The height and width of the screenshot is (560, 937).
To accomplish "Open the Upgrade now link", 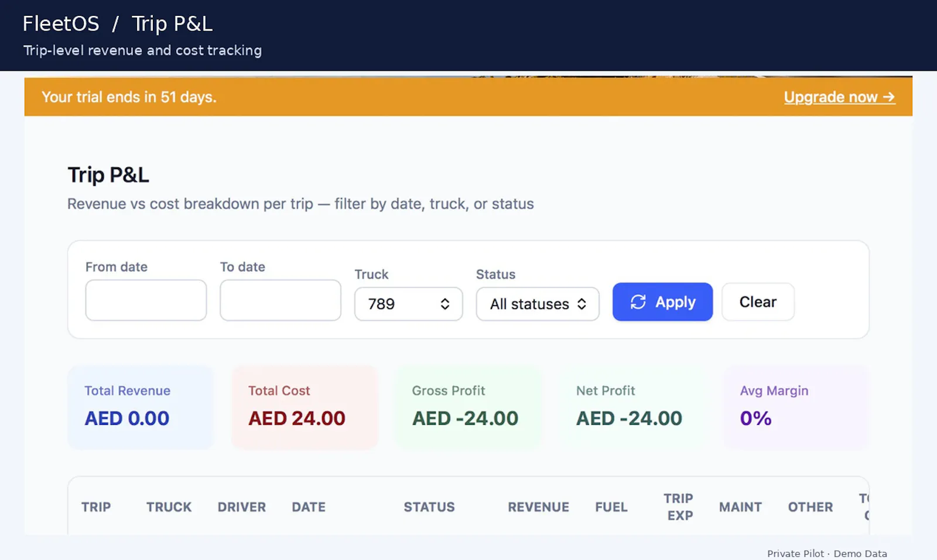I will (839, 97).
